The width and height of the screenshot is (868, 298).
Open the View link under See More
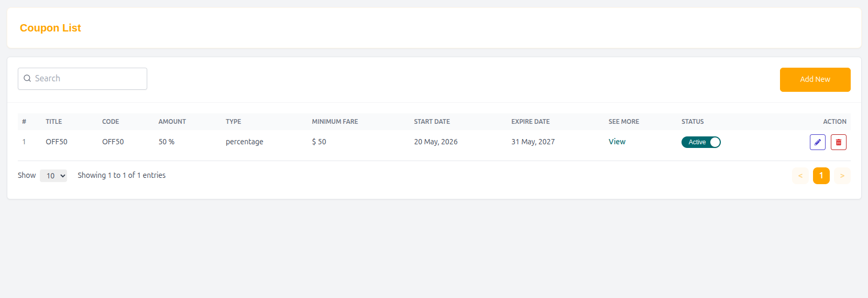coord(617,142)
